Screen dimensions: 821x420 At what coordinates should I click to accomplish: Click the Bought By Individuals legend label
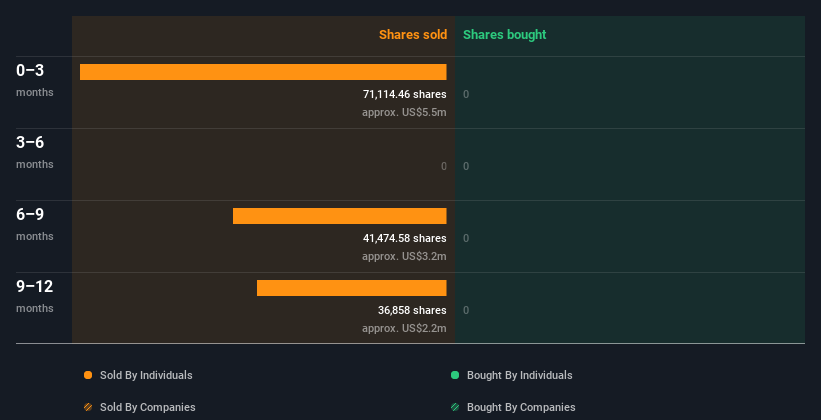[519, 375]
